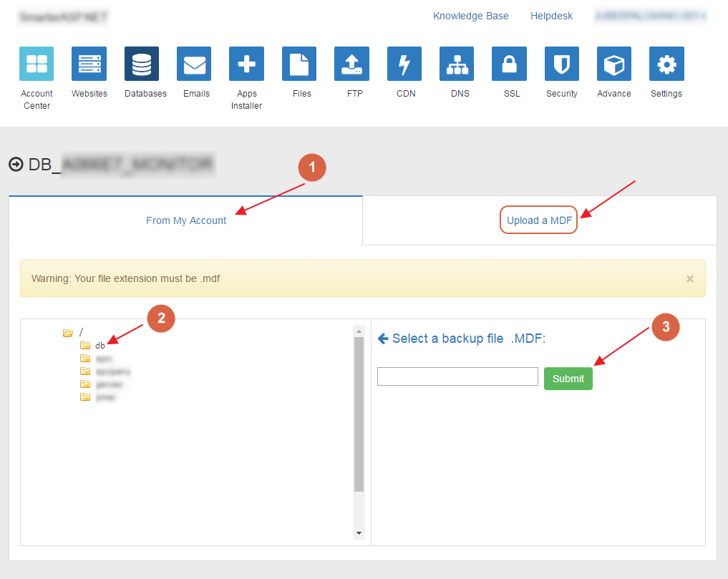The width and height of the screenshot is (728, 579).
Task: Click the back arrow beside Select a backup file
Action: point(383,339)
